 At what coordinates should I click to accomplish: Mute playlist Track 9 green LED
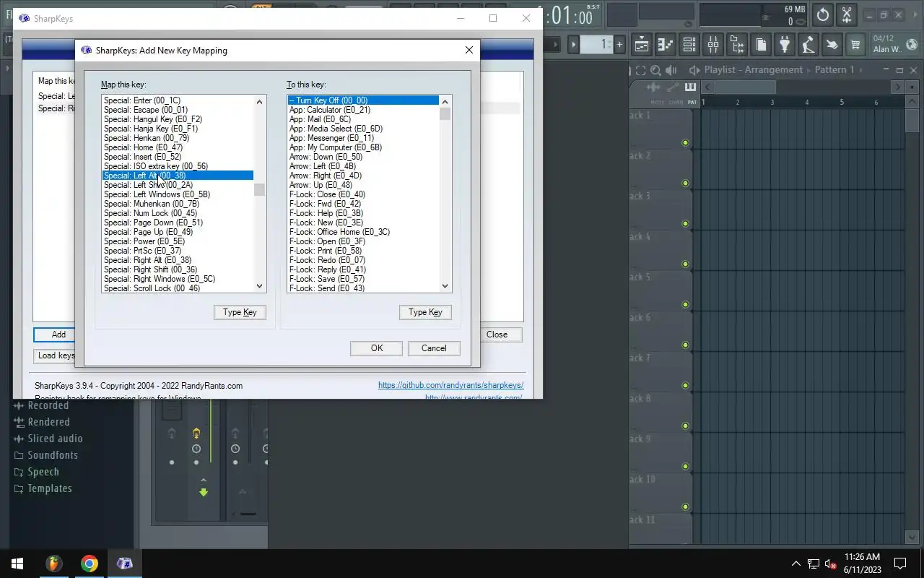click(x=685, y=466)
